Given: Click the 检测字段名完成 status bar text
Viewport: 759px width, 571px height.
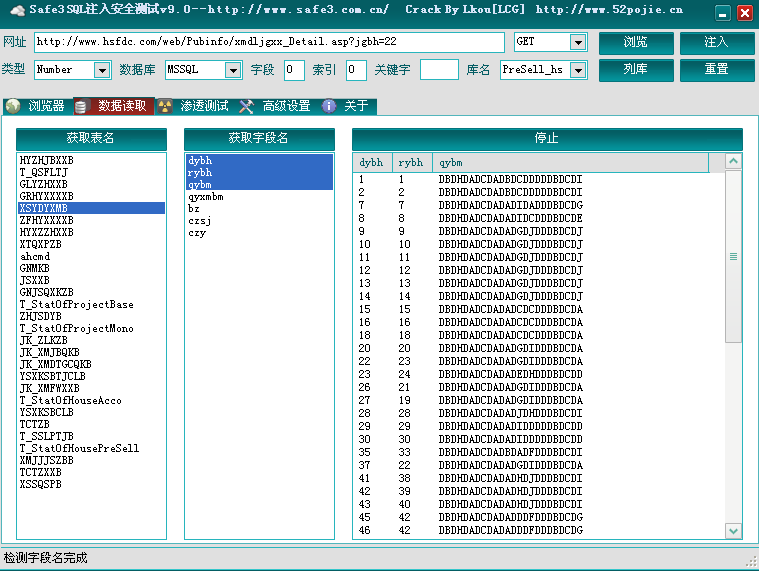Looking at the screenshot, I should click(x=46, y=558).
